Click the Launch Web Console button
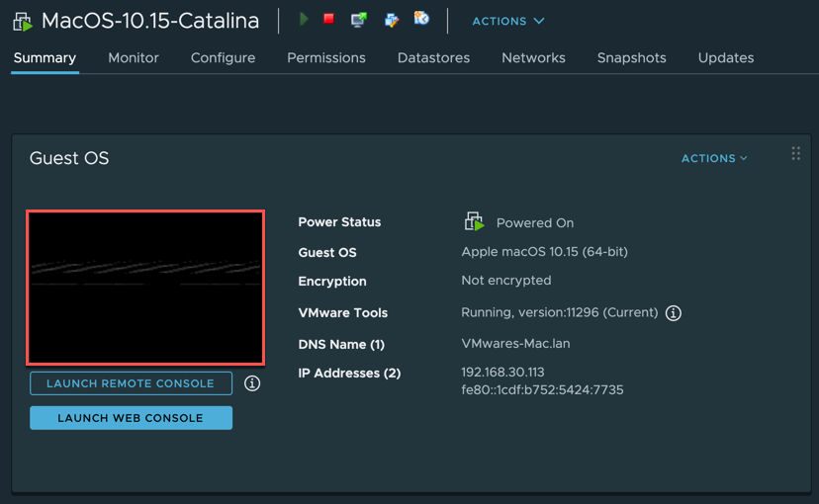This screenshot has width=819, height=504. pos(131,418)
